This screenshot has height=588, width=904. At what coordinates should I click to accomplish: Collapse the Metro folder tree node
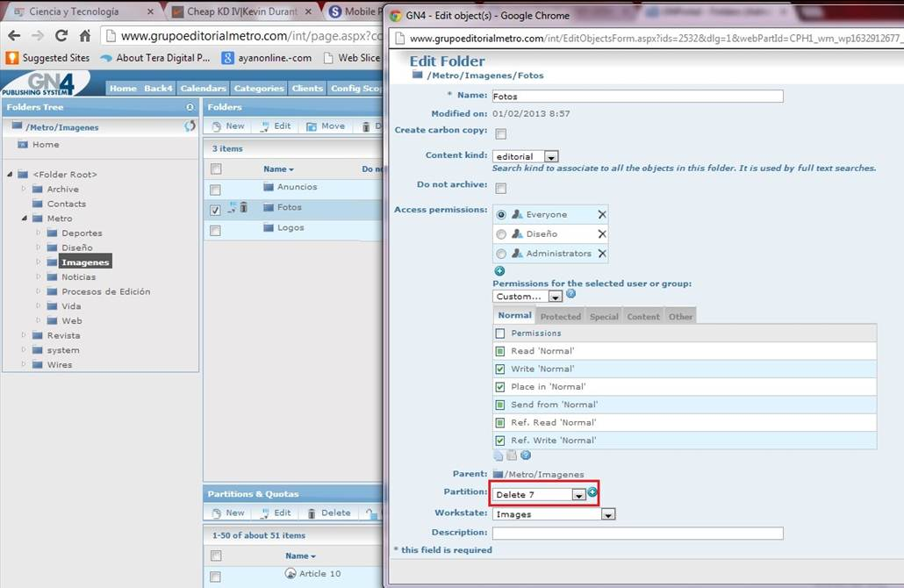25,219
